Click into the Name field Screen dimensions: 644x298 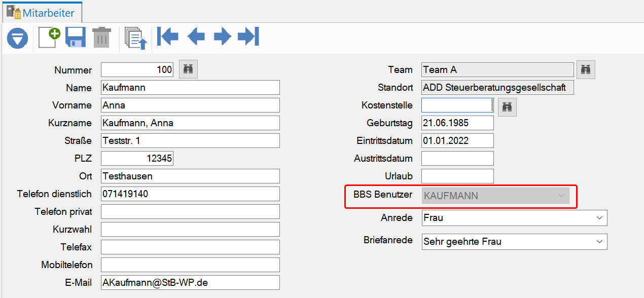click(x=190, y=88)
